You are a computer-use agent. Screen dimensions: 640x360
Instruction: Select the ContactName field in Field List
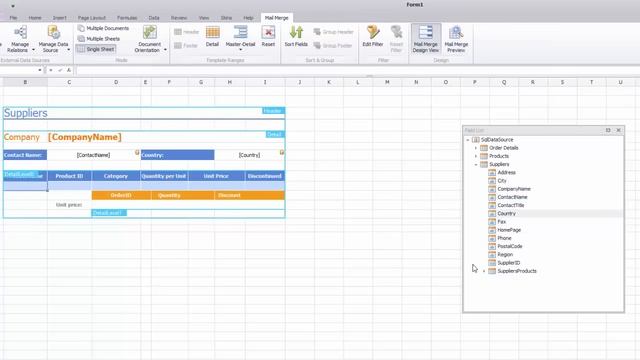512,197
